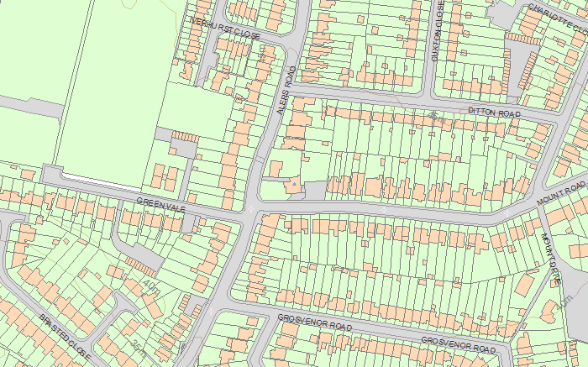Select the IVERHURST CLOSE street name
The width and height of the screenshot is (588, 367).
pos(225,28)
